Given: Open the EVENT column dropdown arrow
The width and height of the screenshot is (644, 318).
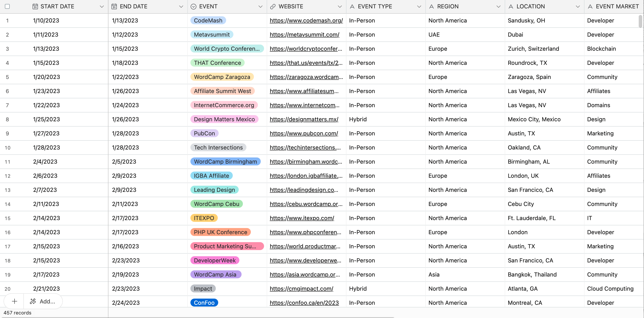Looking at the screenshot, I should pos(261,7).
